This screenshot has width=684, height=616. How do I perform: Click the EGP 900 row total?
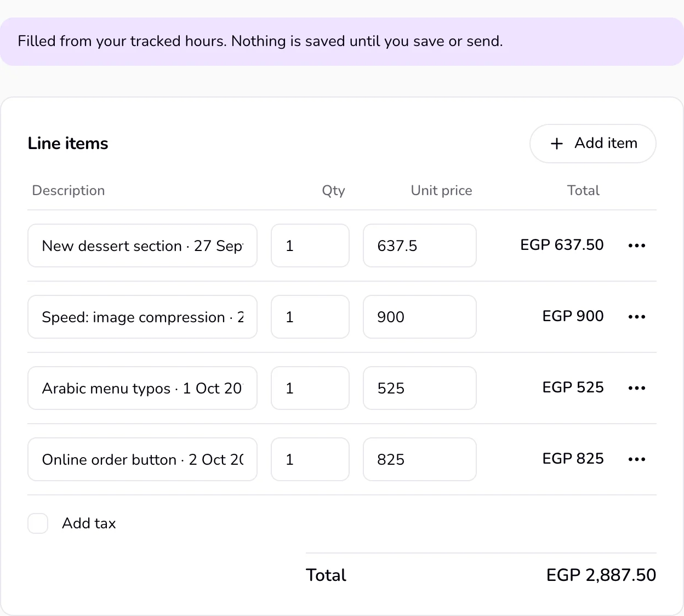(573, 316)
